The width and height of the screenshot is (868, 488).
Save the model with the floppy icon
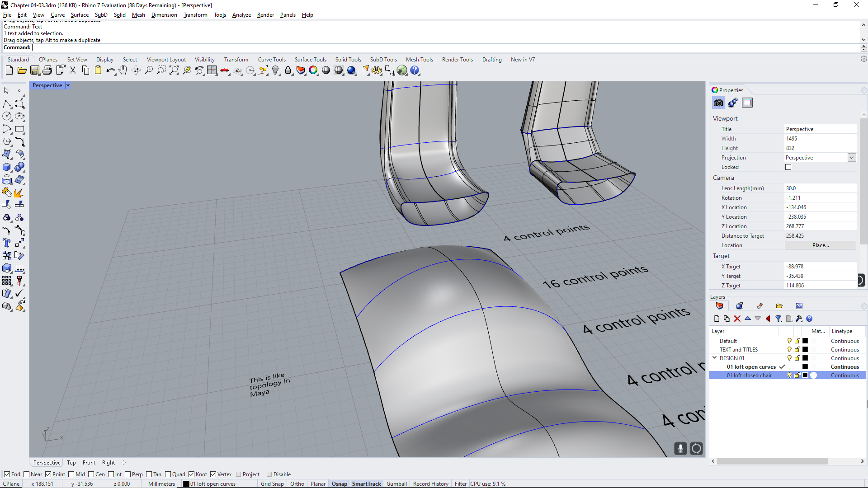tap(34, 70)
